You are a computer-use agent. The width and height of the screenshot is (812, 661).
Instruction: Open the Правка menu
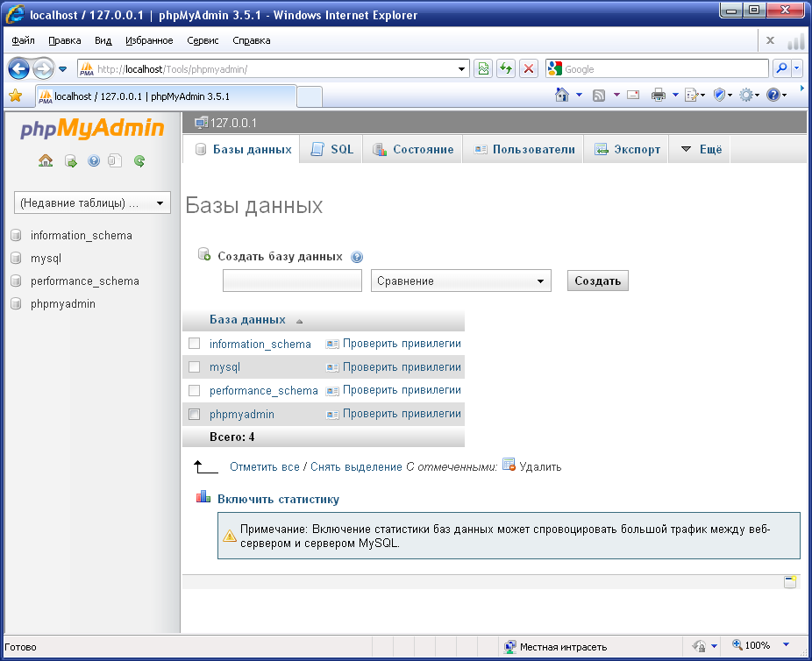64,40
